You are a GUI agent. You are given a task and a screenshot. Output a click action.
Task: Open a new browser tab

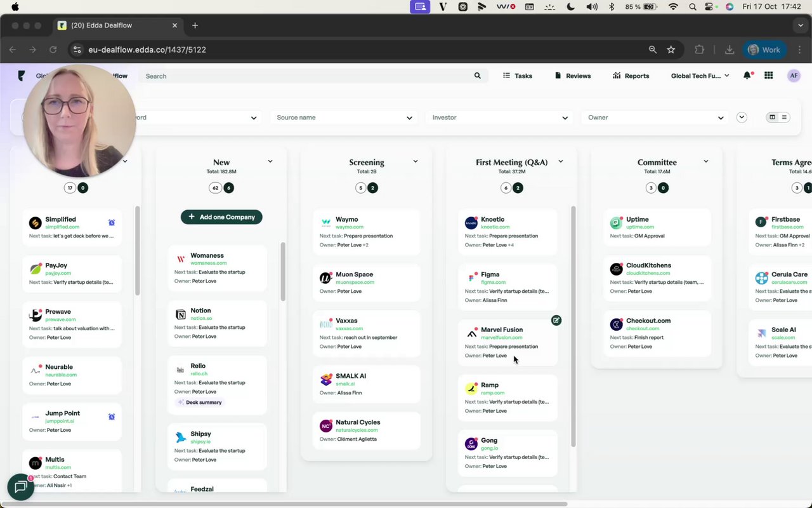coord(195,25)
